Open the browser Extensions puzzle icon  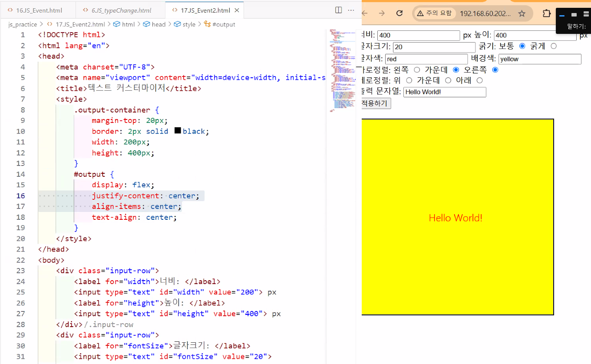click(546, 13)
